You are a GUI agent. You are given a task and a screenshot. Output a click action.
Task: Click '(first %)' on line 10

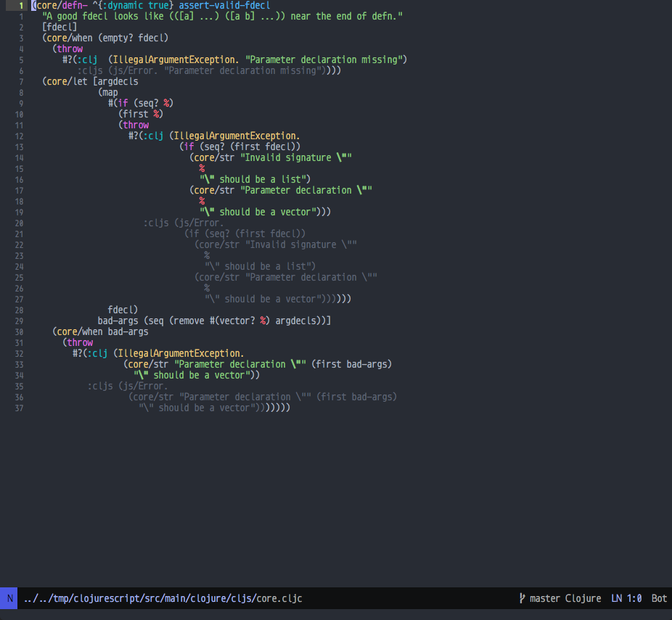pyautogui.click(x=141, y=114)
